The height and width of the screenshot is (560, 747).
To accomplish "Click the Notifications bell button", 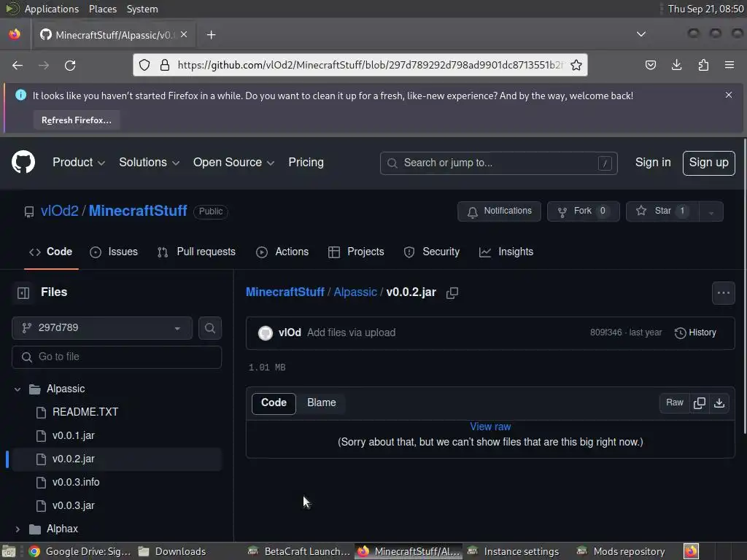I will click(499, 211).
